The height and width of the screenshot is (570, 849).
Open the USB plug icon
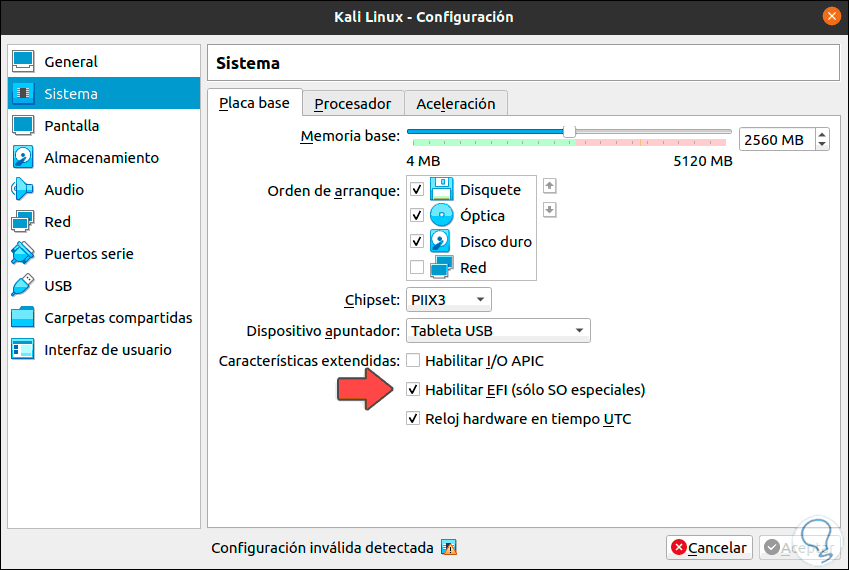pos(23,285)
